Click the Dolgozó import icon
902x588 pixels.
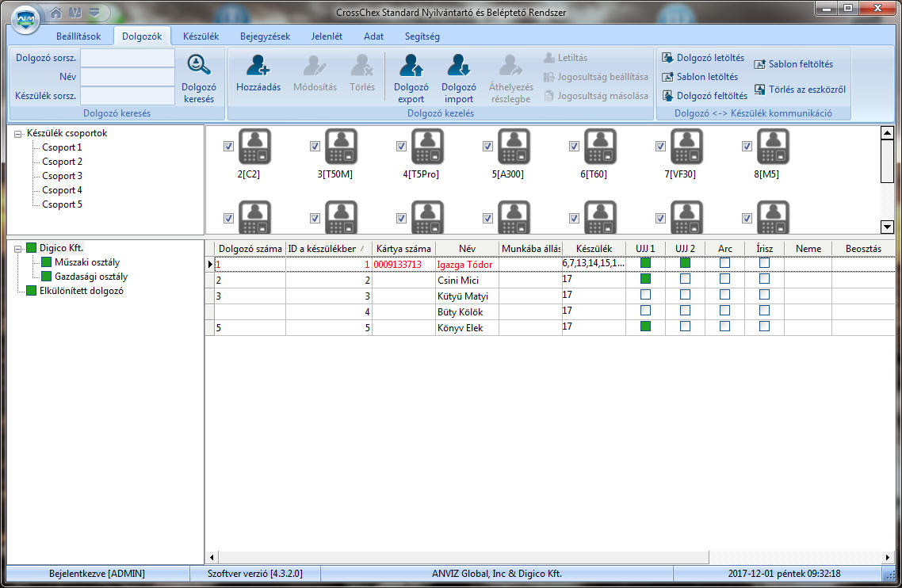click(x=458, y=66)
